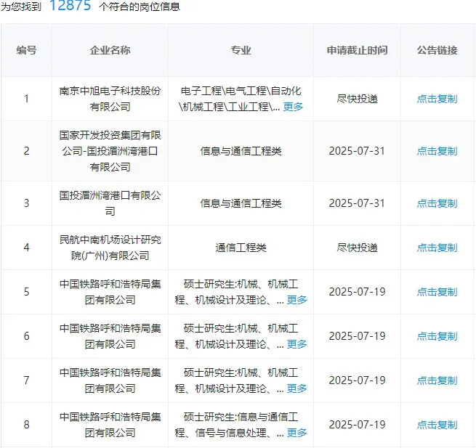Viewport: 476px width, 448px height.
Task: Select 国投湄洲湾港口有限公司 in row 3
Action: click(x=110, y=203)
